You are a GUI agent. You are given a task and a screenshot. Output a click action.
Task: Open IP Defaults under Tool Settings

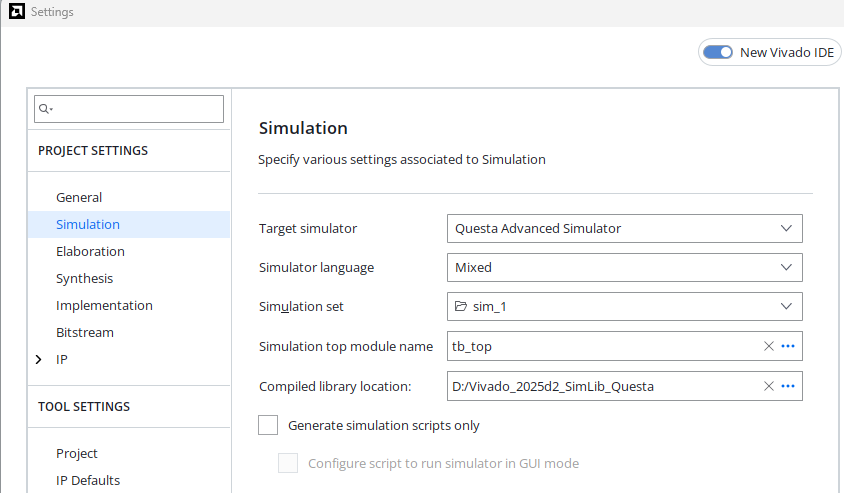click(88, 480)
